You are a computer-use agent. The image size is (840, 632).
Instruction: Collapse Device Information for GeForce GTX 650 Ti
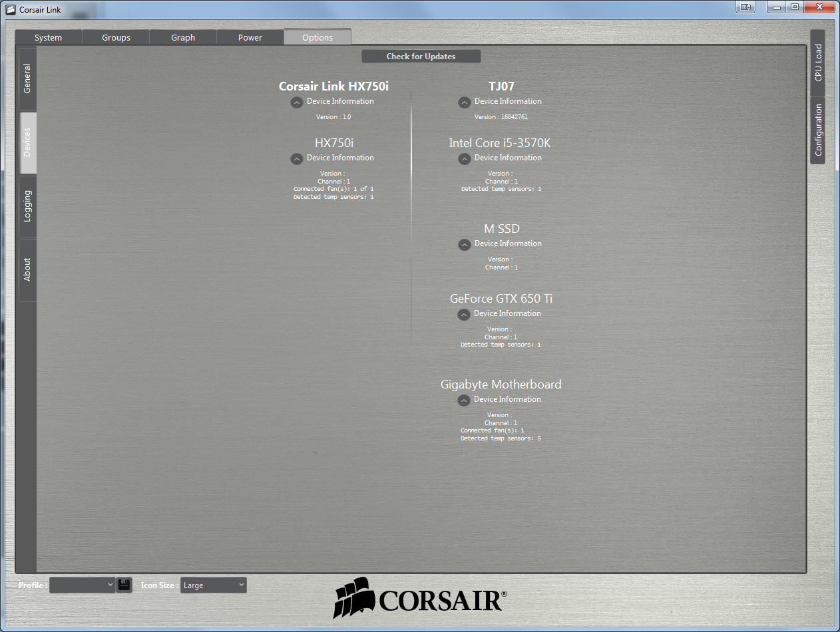point(464,315)
